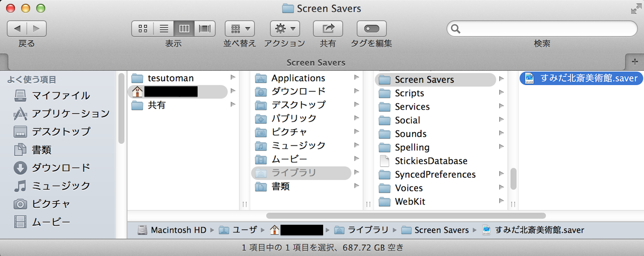The width and height of the screenshot is (644, 256).
Task: Expand the Sounds folder arrow
Action: click(502, 133)
